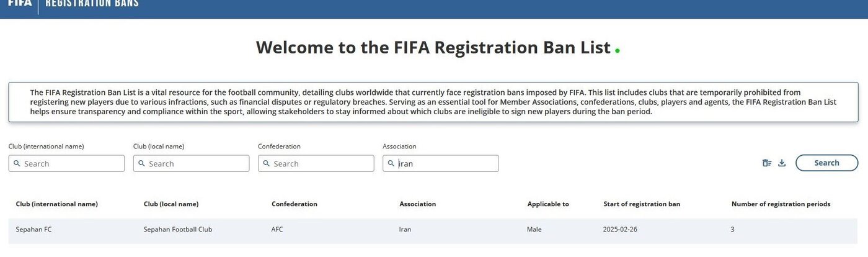Viewport: 868px width, 257px height.
Task: Sort by Club (local name) column header
Action: coord(171,204)
